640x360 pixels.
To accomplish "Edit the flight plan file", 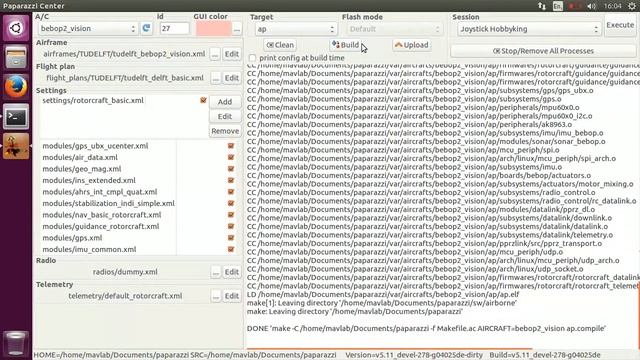I will point(231,78).
